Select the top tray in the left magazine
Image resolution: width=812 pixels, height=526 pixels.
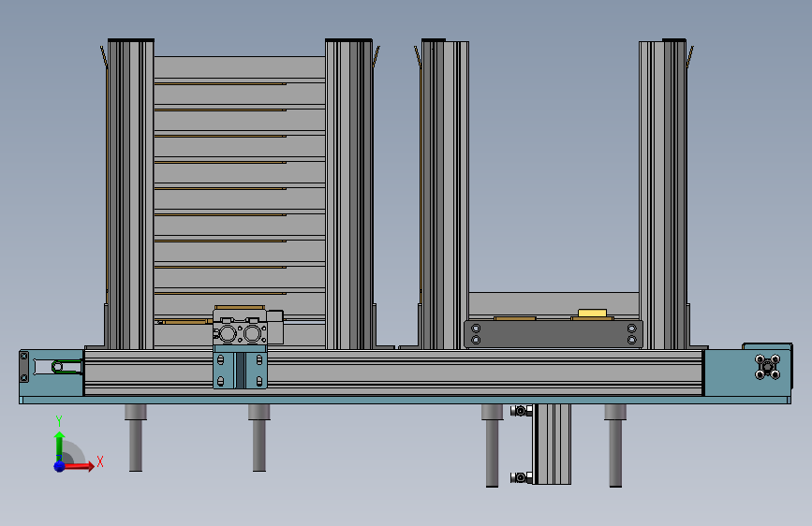[239, 69]
